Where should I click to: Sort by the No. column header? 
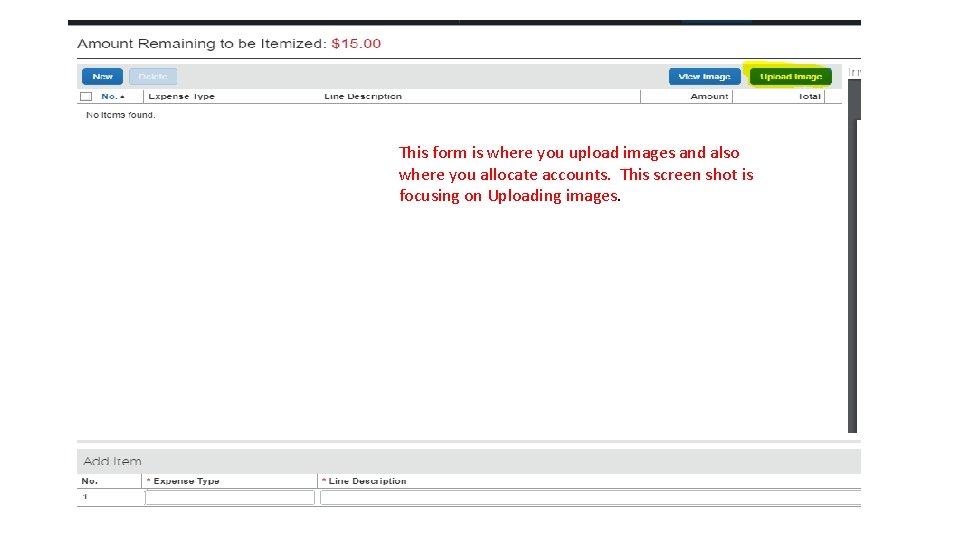click(x=113, y=96)
